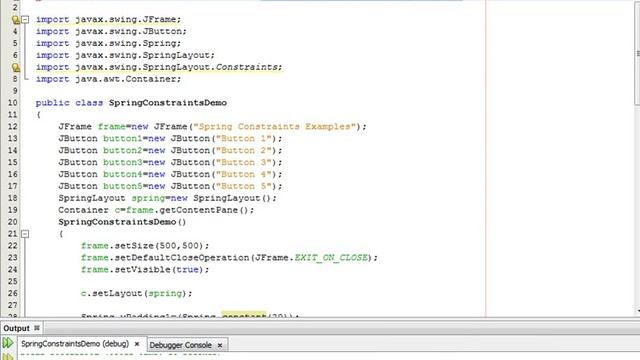
Task: Click the variable "button1" on line 13
Action: (122, 139)
